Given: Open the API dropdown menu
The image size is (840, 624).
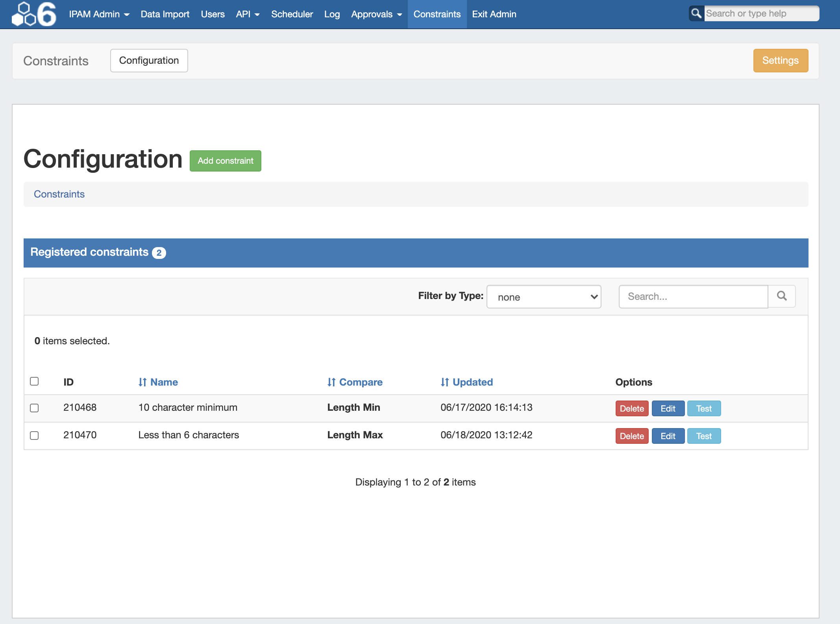Looking at the screenshot, I should (x=248, y=14).
